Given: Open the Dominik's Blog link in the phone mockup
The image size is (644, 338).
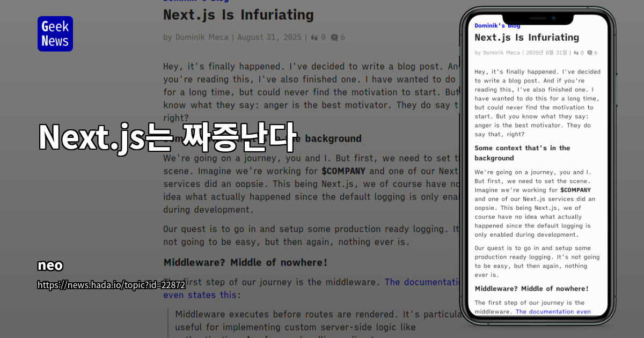Looking at the screenshot, I should (x=497, y=25).
